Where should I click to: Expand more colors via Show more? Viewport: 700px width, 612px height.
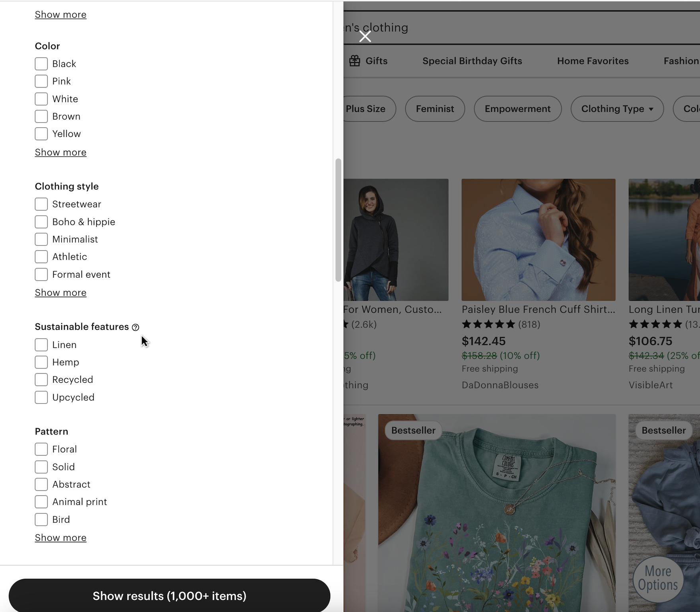coord(60,152)
